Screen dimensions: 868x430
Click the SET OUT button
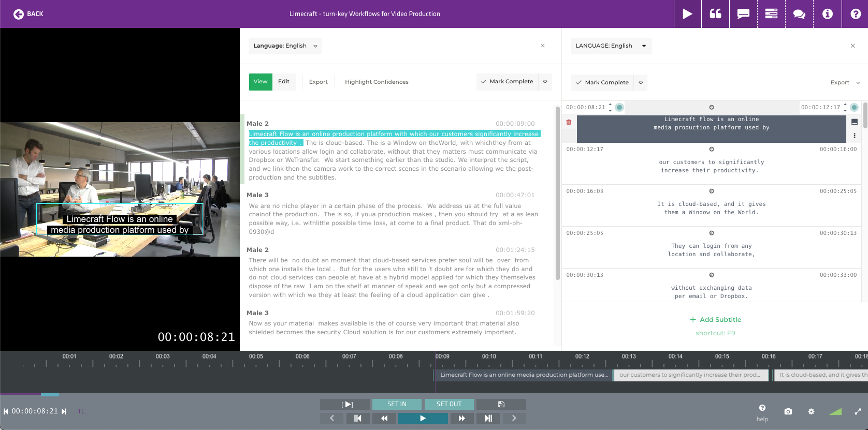click(449, 404)
